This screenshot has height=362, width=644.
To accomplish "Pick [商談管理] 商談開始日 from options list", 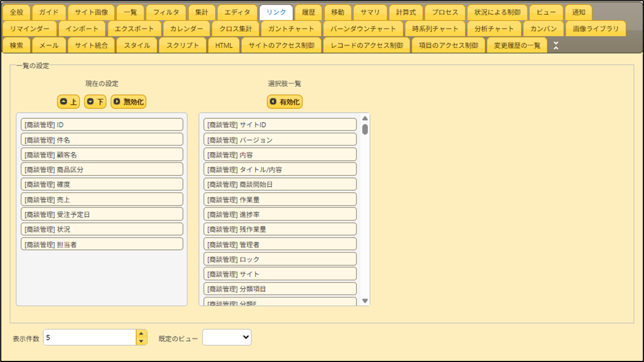I will pyautogui.click(x=280, y=185).
